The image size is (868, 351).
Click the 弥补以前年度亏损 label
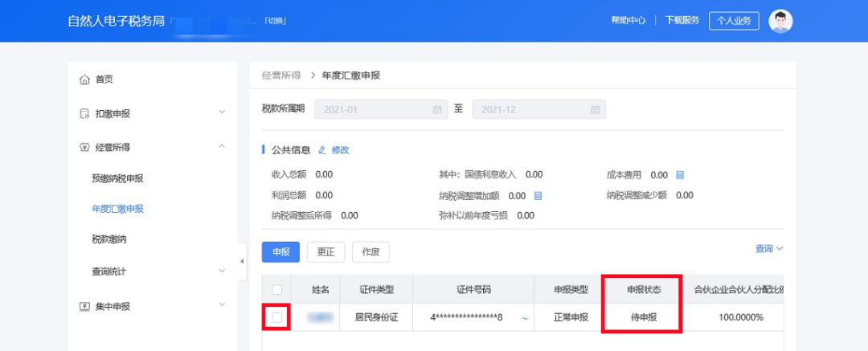tap(473, 215)
